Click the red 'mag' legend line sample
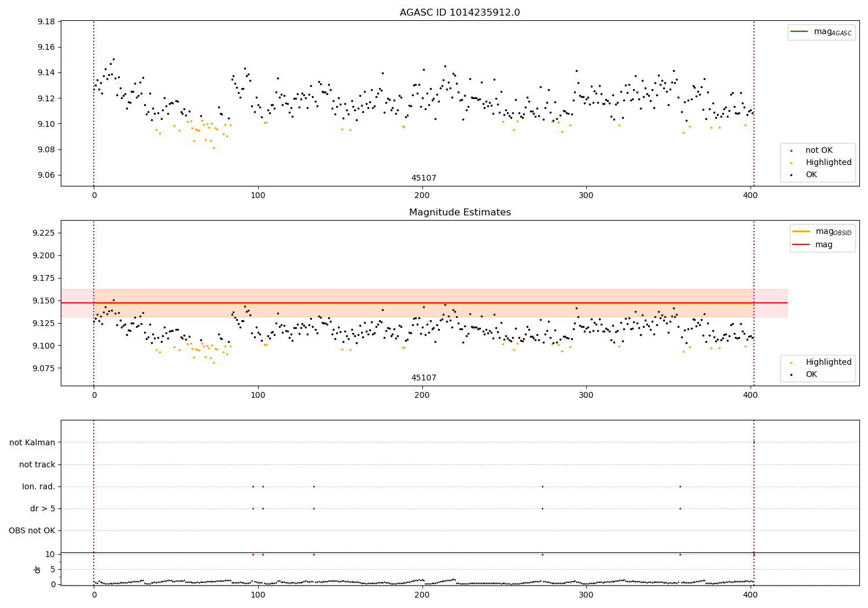This screenshot has width=868, height=608. click(801, 245)
